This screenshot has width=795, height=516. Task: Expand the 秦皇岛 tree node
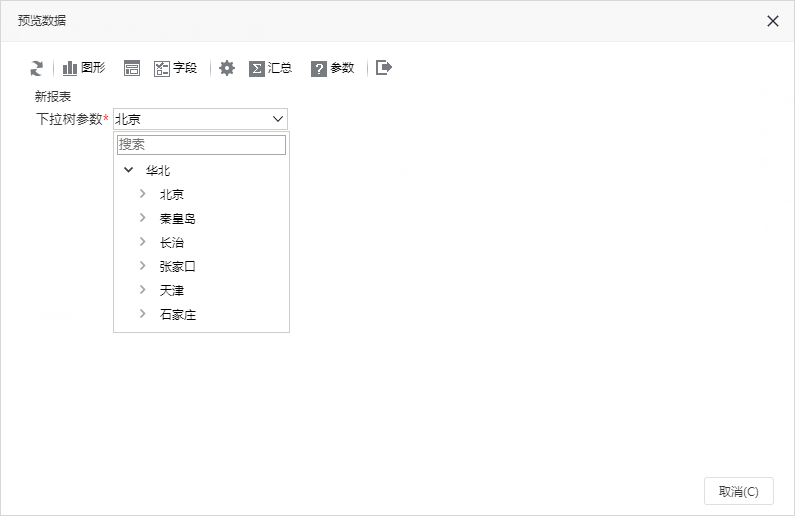(142, 217)
